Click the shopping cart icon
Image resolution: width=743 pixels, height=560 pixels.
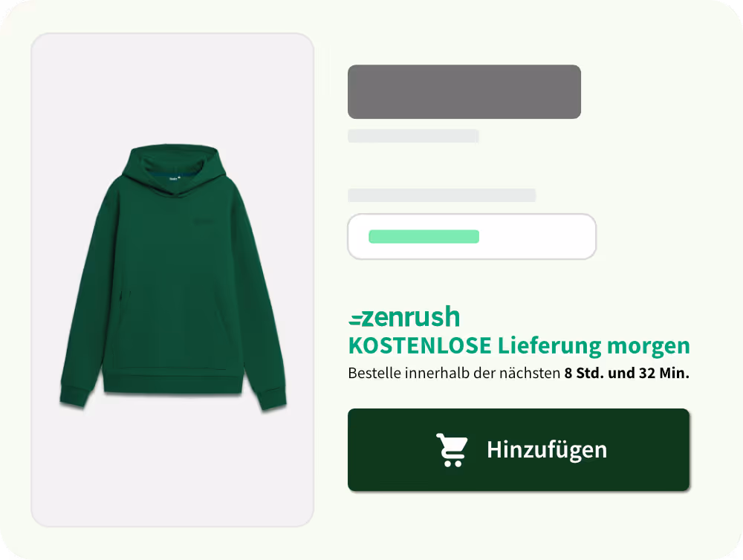click(452, 450)
